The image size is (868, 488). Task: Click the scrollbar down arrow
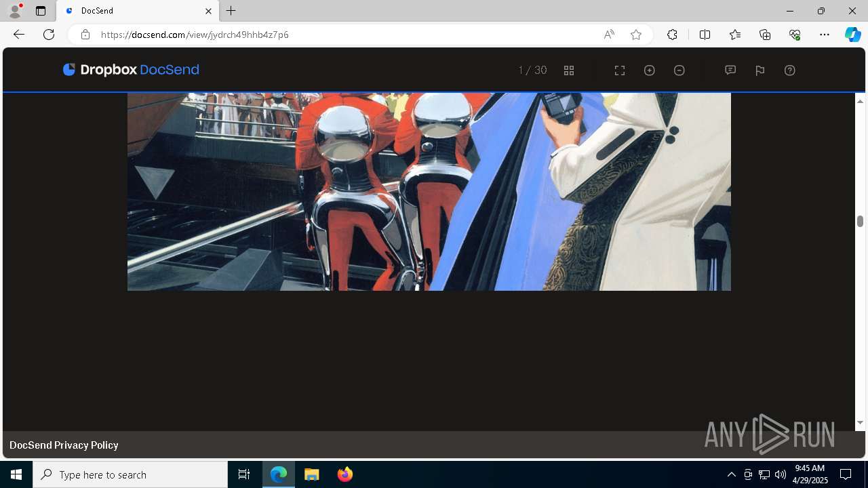coord(860,423)
